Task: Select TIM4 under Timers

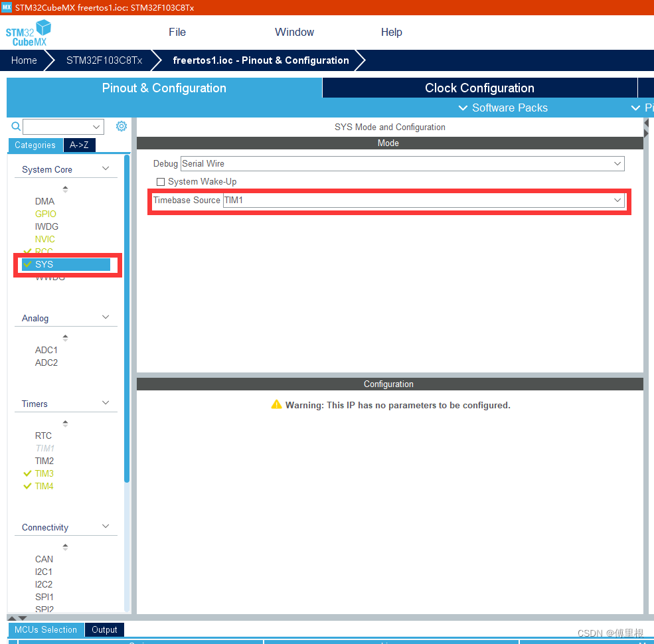Action: point(44,487)
